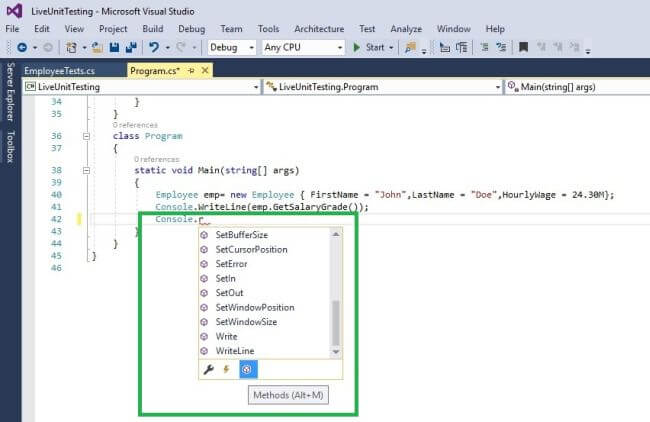Open the Server Explorer side tab
Image resolution: width=650 pixels, height=422 pixels.
10,92
